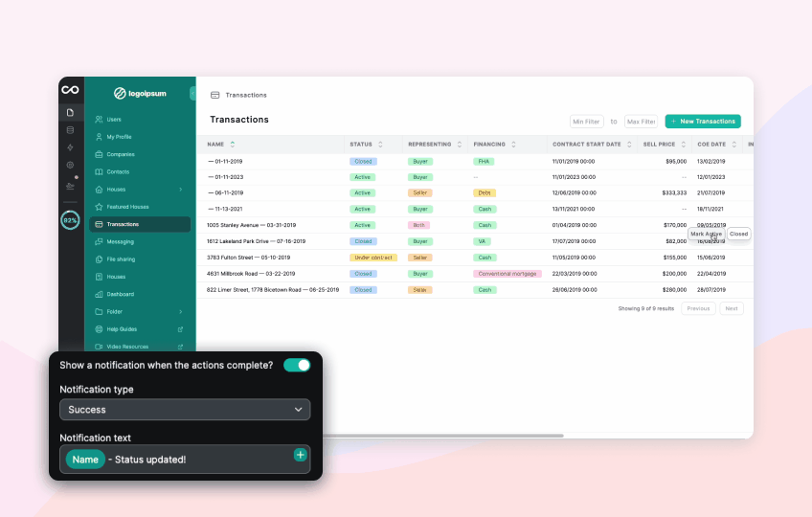Click the VA financing badge
Image resolution: width=812 pixels, height=517 pixels.
(483, 241)
